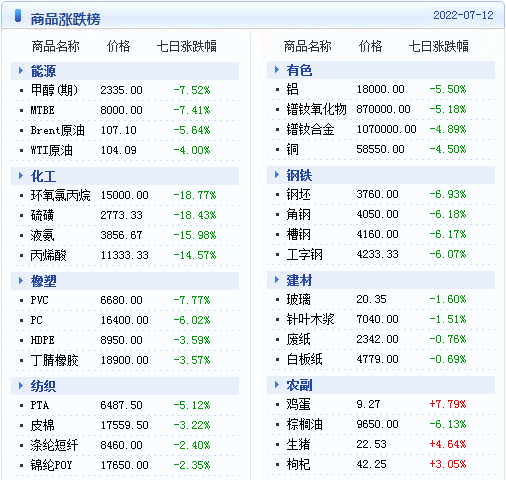The width and height of the screenshot is (506, 480).
Task: Click 鸡蛋 change value +7.79%
Action: [x=448, y=404]
